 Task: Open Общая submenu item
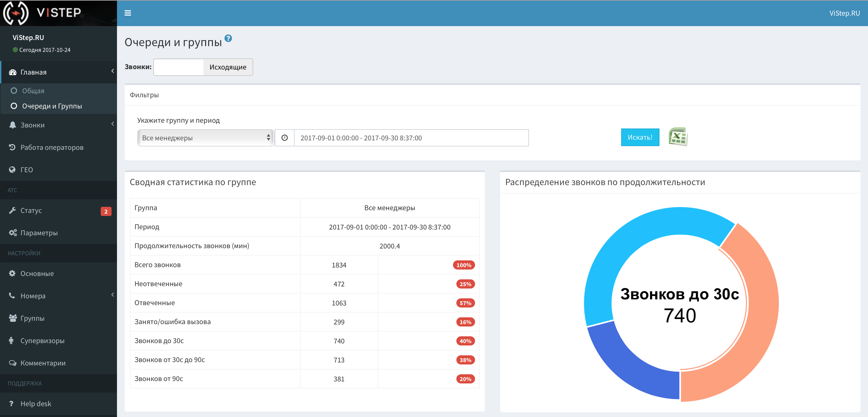pyautogui.click(x=59, y=91)
